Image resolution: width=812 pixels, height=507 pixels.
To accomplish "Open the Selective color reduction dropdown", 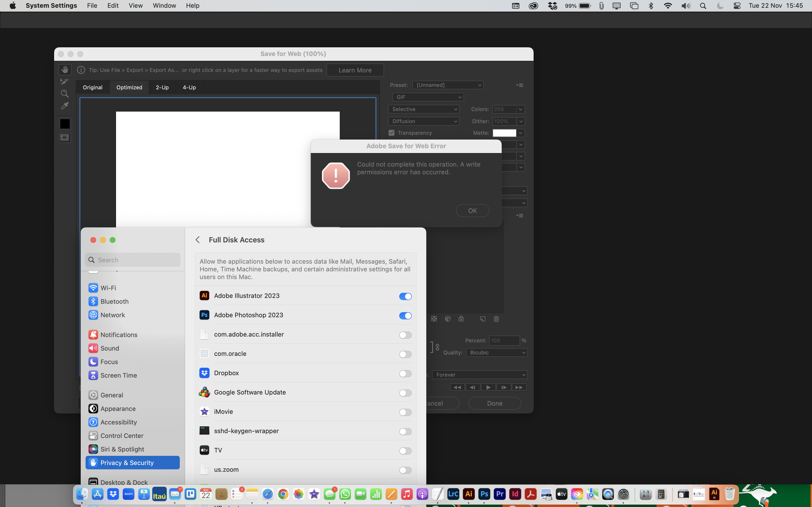I will (424, 109).
